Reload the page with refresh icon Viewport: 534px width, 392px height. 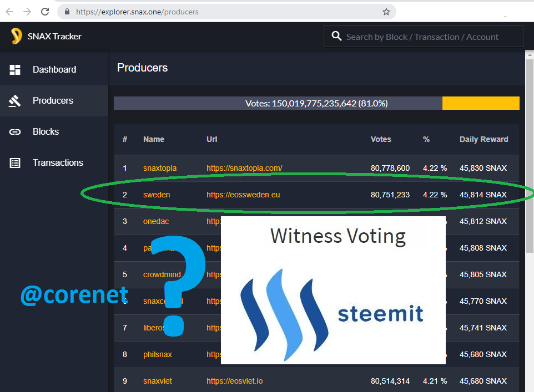click(x=45, y=12)
